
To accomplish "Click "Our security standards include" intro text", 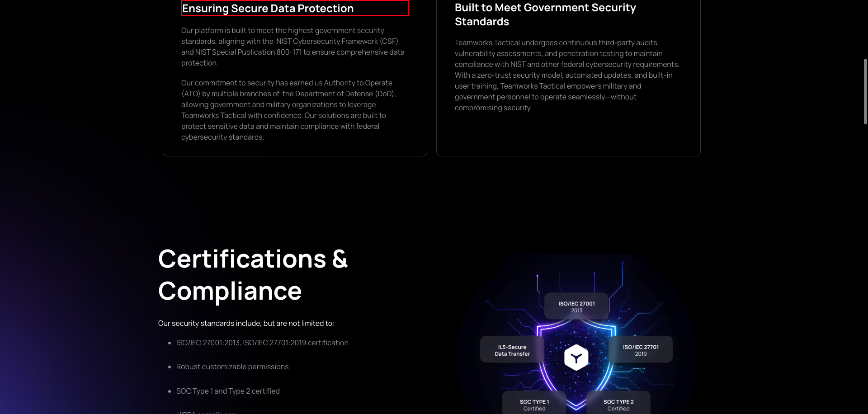I will pos(246,323).
